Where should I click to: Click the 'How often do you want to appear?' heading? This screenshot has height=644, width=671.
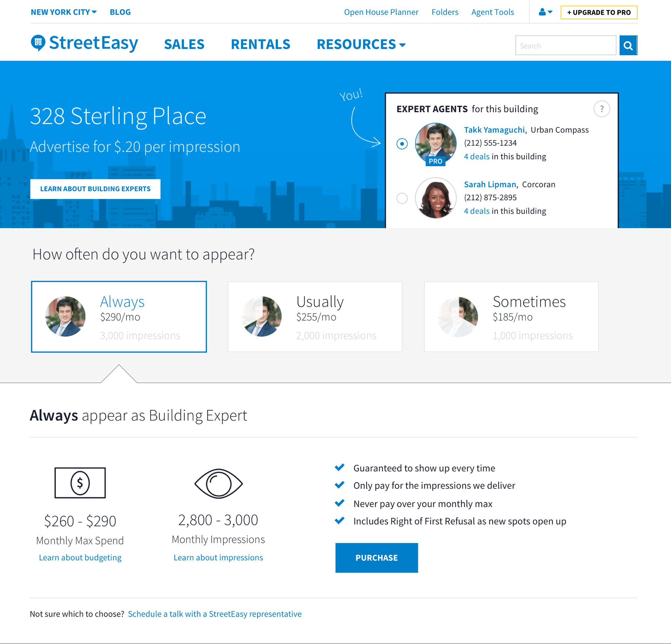[143, 255]
